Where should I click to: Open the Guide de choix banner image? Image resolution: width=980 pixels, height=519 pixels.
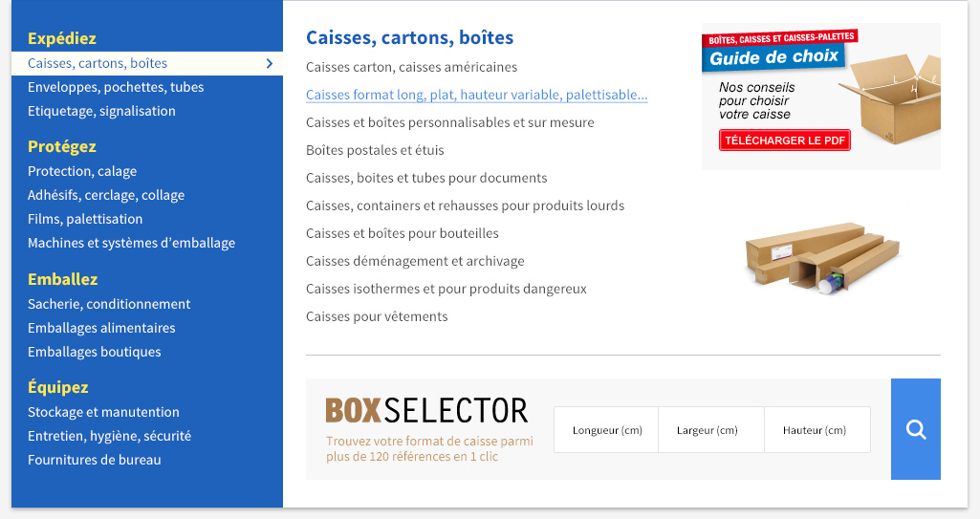[820, 96]
